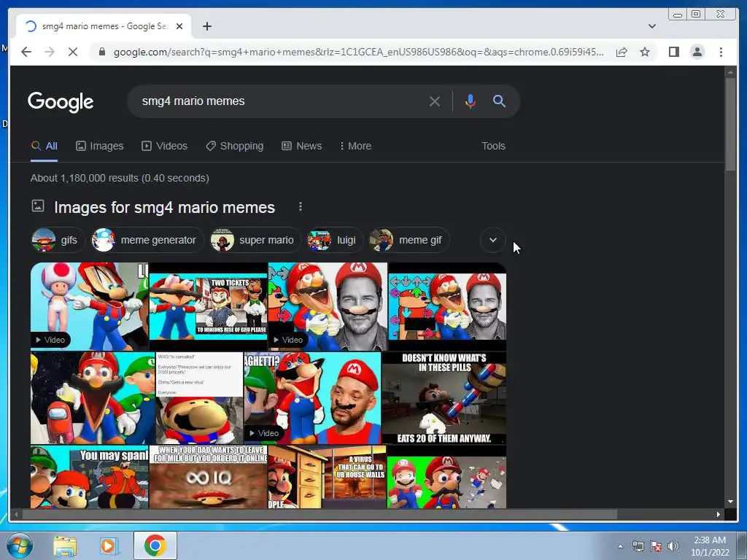Open Windows Start menu
Image resolution: width=747 pixels, height=560 pixels.
(18, 545)
